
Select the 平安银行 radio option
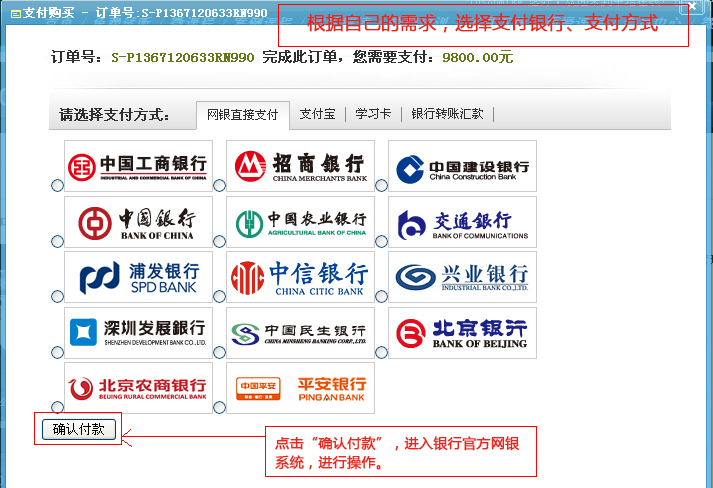point(220,407)
